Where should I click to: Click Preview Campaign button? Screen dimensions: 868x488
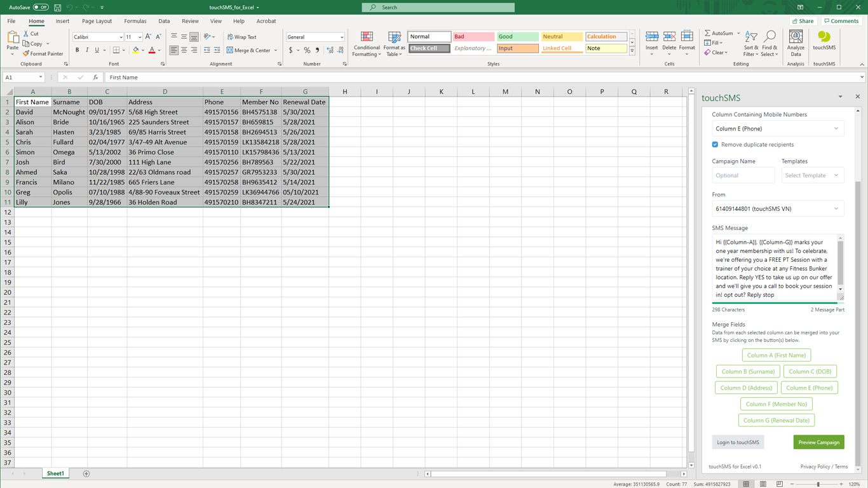tap(818, 442)
